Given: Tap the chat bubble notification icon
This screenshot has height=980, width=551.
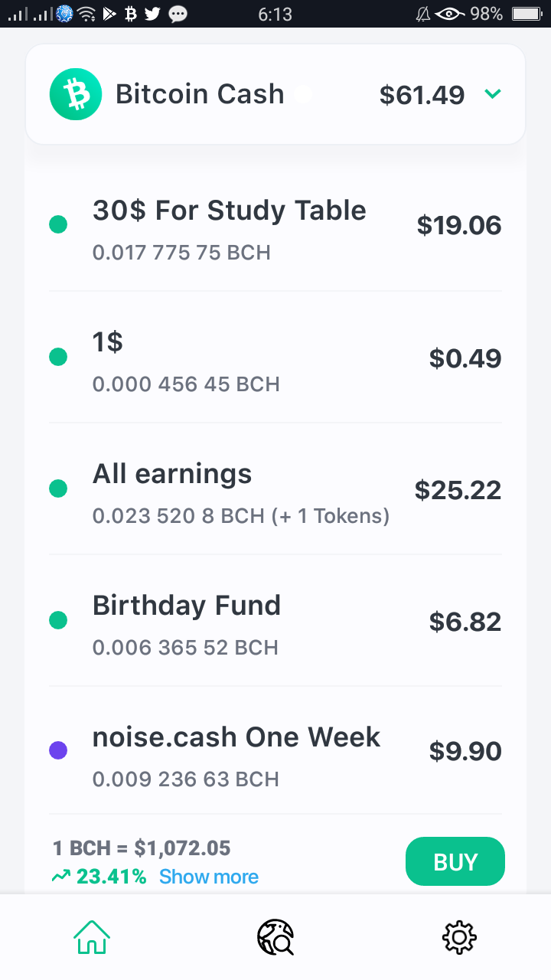Looking at the screenshot, I should point(178,13).
